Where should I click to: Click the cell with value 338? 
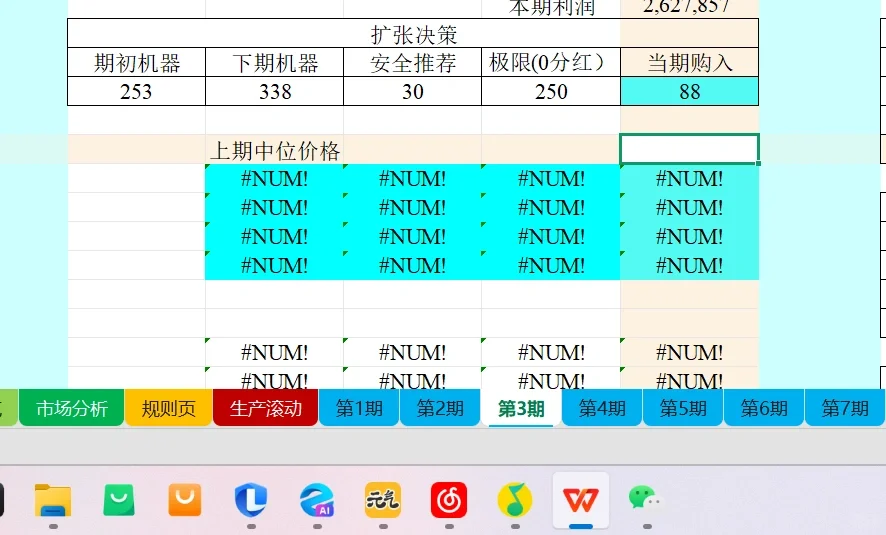[275, 91]
